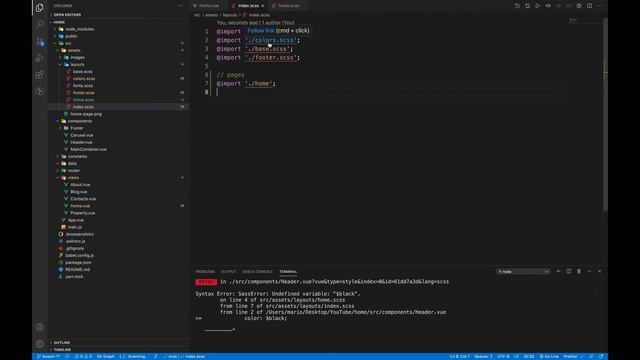
Task: Open the Explorer panel's more actions ellipsis
Action: [181, 6]
